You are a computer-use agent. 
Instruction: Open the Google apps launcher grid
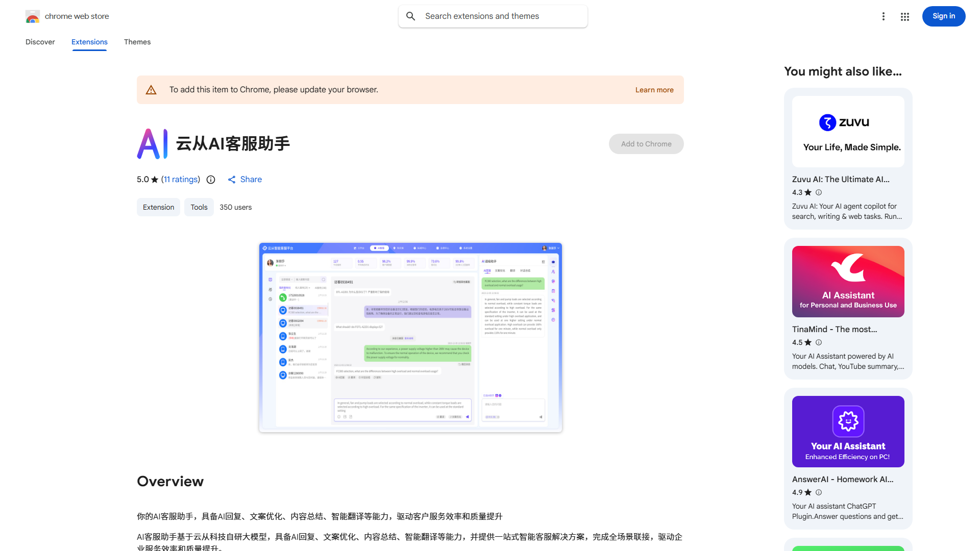[904, 16]
